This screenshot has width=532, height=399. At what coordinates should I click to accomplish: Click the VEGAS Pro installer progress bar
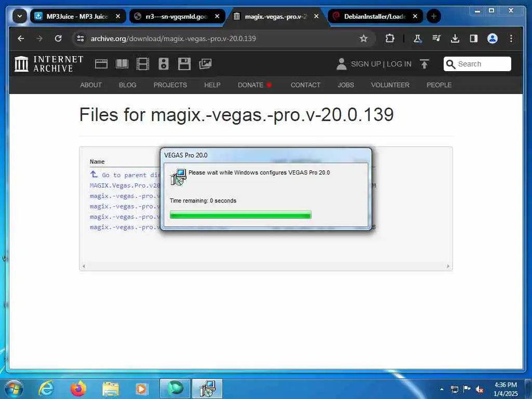[241, 215]
